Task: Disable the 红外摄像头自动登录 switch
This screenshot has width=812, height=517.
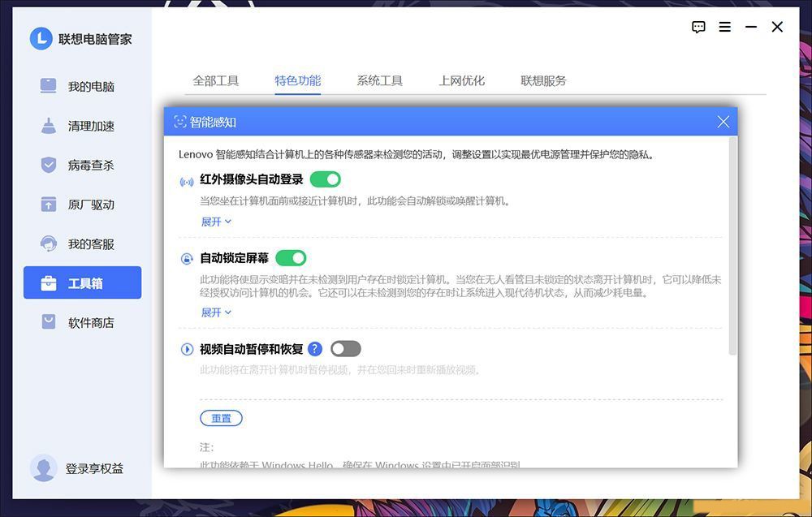Action: point(326,179)
